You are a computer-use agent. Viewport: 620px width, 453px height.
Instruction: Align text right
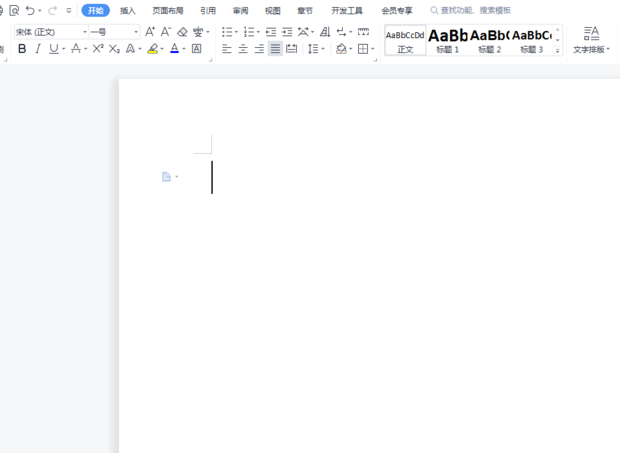(259, 49)
